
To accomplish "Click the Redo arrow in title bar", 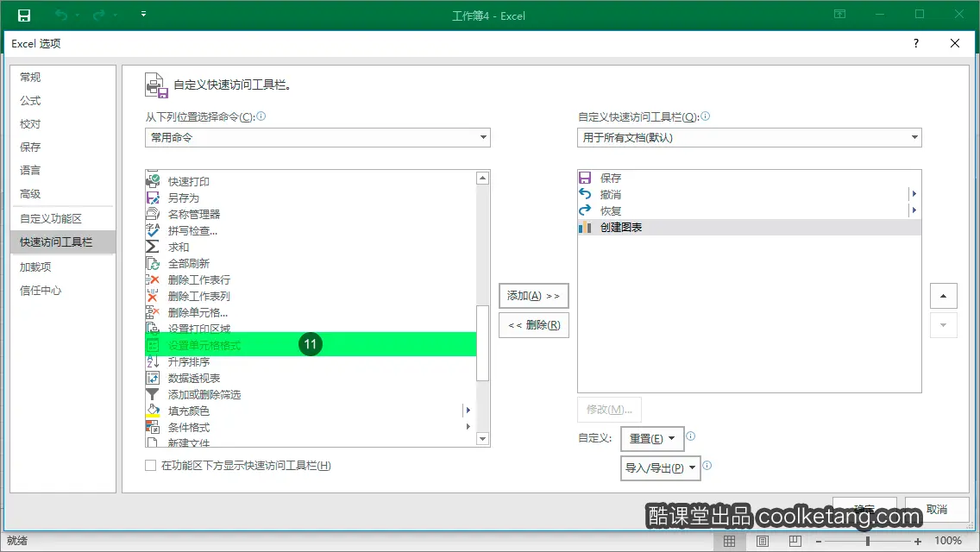I will (x=98, y=15).
